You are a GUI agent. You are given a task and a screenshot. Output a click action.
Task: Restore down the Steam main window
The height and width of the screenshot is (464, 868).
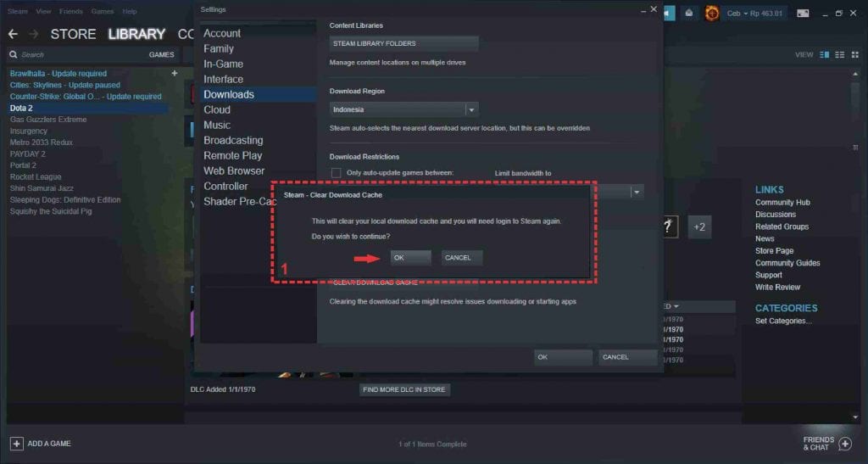tap(838, 14)
